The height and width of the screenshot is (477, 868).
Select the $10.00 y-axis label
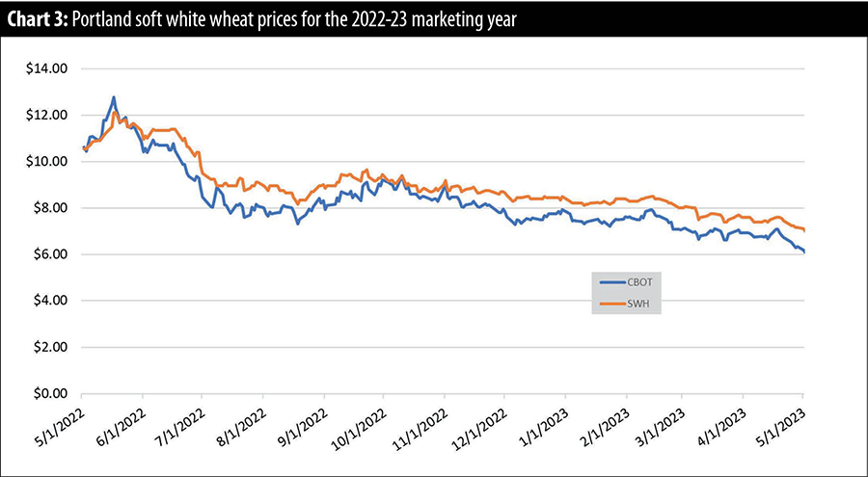[46, 162]
